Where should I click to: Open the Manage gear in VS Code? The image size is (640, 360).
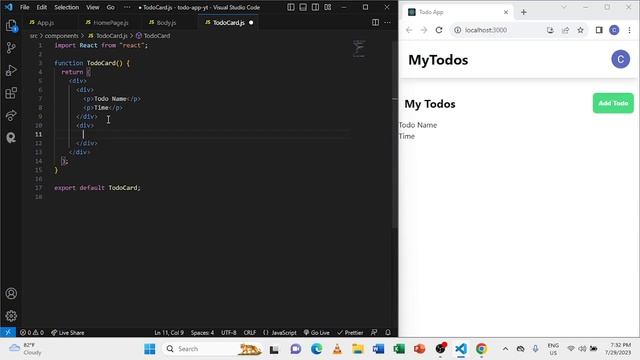pyautogui.click(x=11, y=316)
